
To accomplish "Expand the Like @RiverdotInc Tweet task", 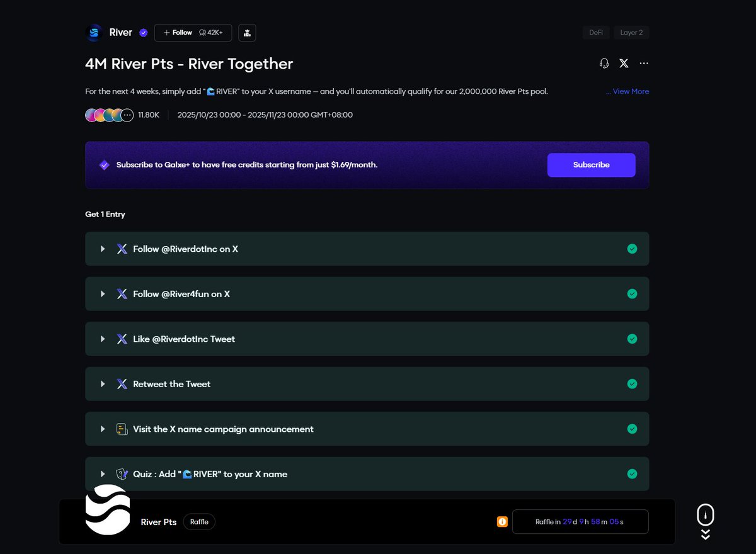I will (103, 339).
